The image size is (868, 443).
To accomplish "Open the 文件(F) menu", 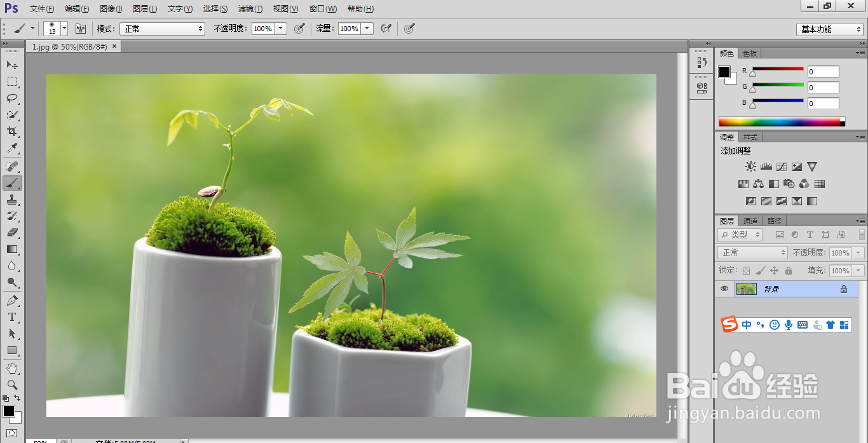I will tap(42, 9).
